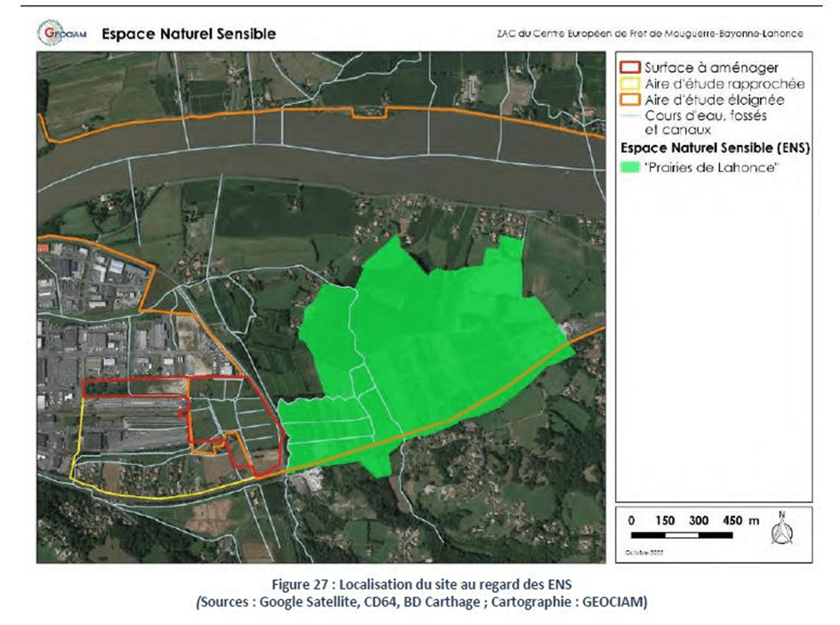Click the Sources credit line below the caption
Viewport: 840px width, 625px height.
(420, 602)
